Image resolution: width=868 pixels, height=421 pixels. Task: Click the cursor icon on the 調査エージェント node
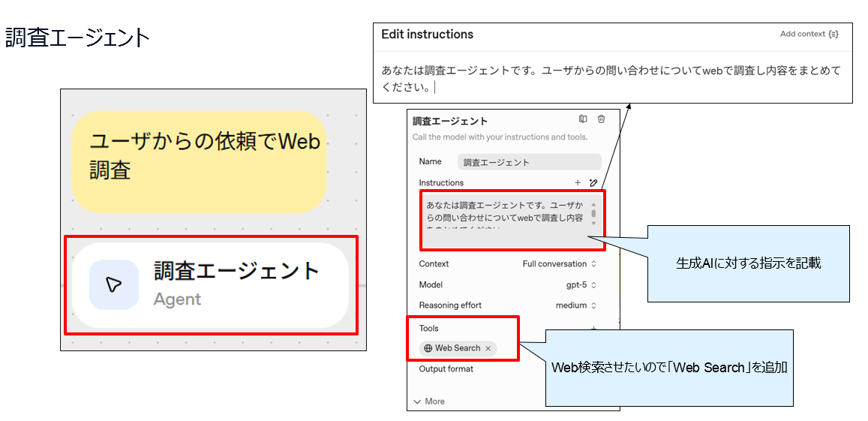click(113, 284)
